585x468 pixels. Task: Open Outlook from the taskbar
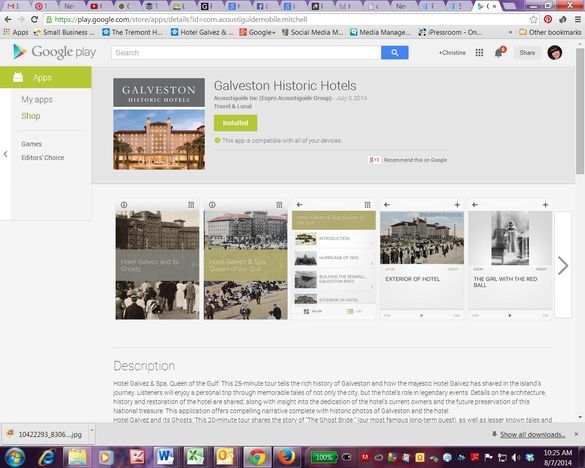(225, 457)
